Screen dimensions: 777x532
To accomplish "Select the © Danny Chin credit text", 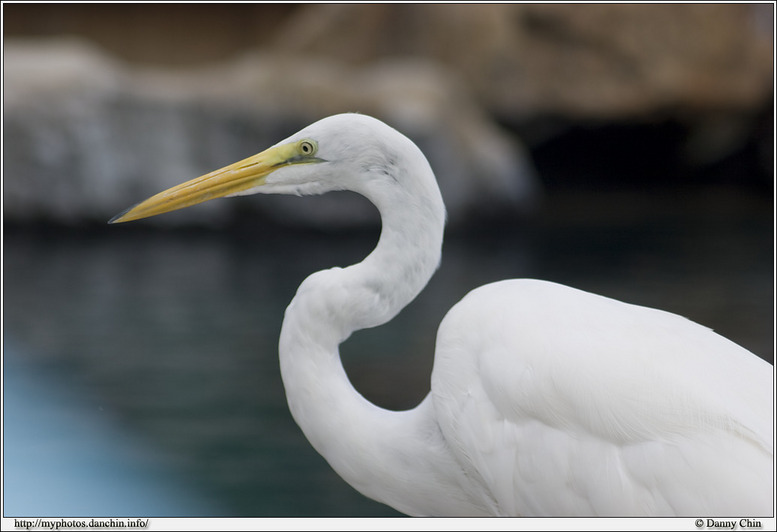I will (x=728, y=524).
